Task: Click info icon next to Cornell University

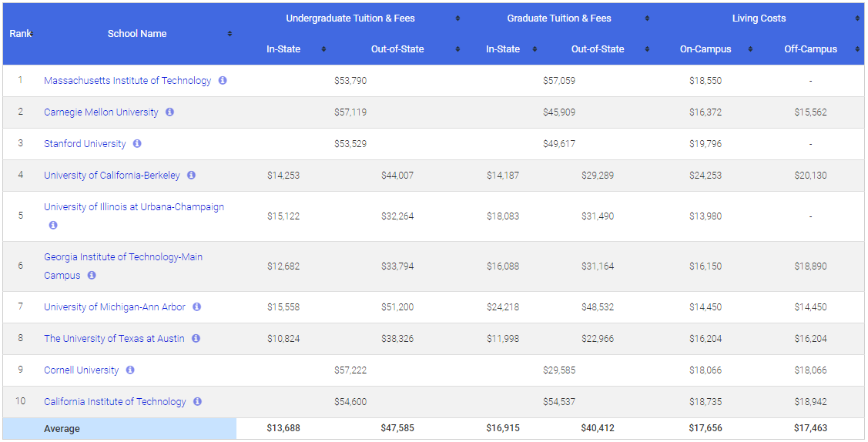Action: 130,370
